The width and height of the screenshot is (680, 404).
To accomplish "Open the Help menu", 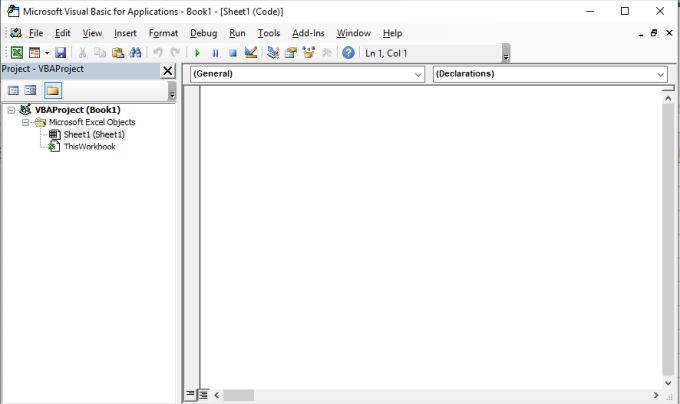I will pos(392,33).
